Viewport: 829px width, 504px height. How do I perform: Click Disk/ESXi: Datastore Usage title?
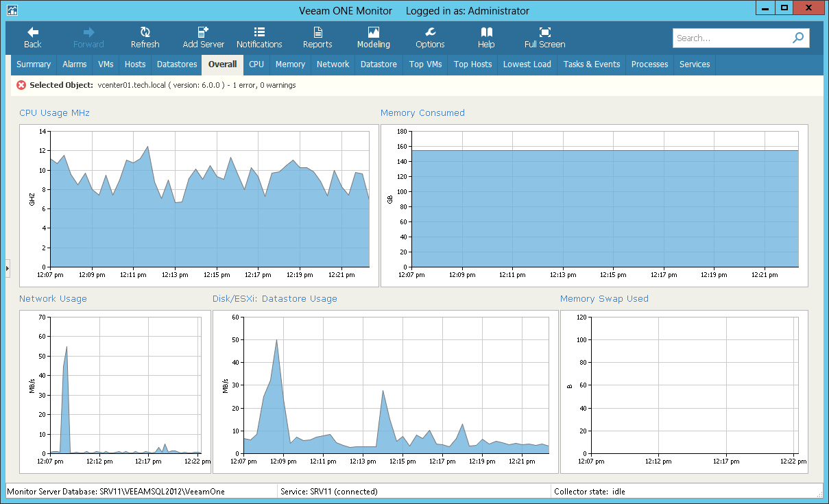(x=275, y=299)
